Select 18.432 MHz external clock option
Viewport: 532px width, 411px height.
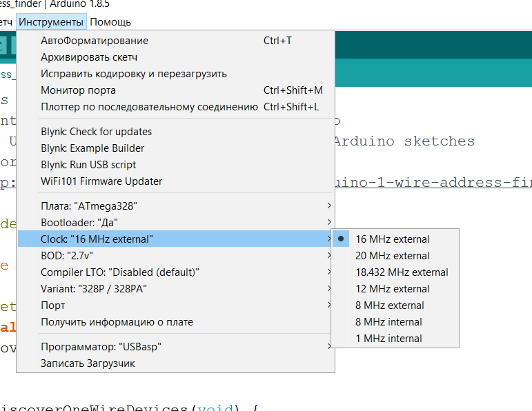(395, 272)
